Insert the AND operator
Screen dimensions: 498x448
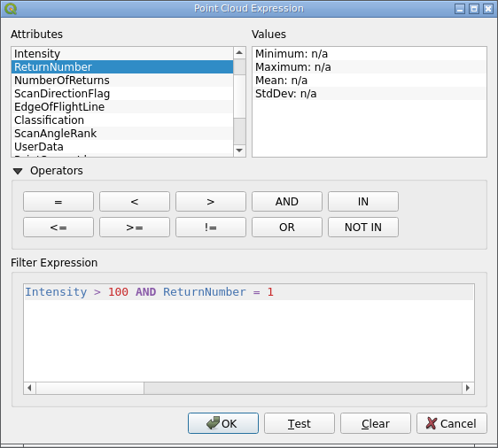287,202
